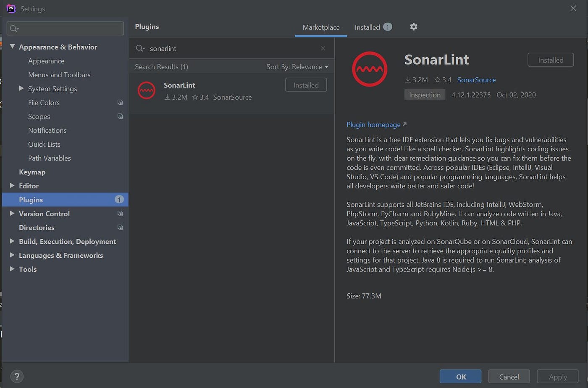The image size is (588, 388).
Task: Open Keymap settings
Action: click(32, 172)
